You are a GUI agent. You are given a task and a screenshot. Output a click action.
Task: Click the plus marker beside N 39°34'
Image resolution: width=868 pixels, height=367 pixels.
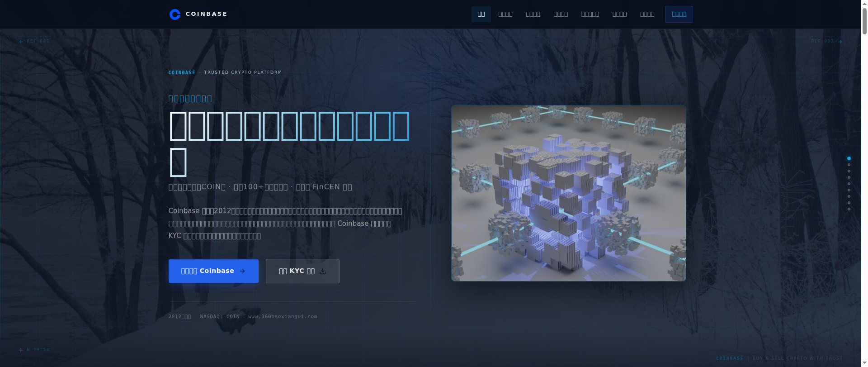click(x=20, y=350)
